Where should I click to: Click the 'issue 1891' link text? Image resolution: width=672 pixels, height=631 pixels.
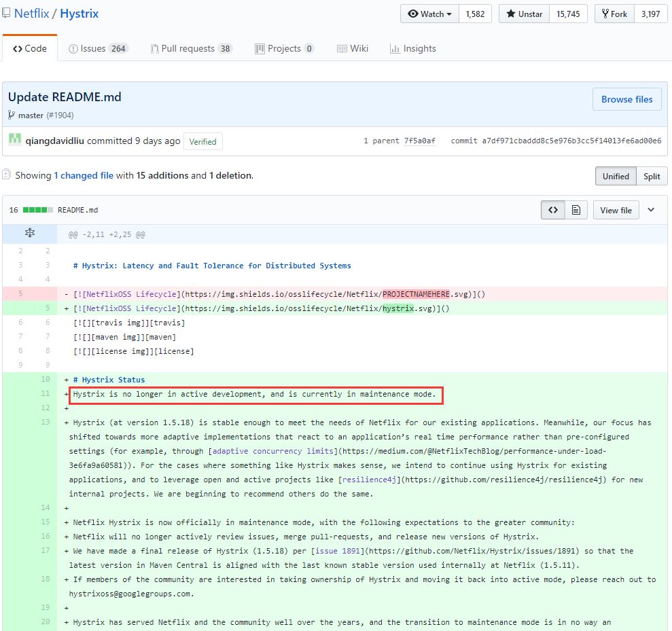tap(337, 551)
